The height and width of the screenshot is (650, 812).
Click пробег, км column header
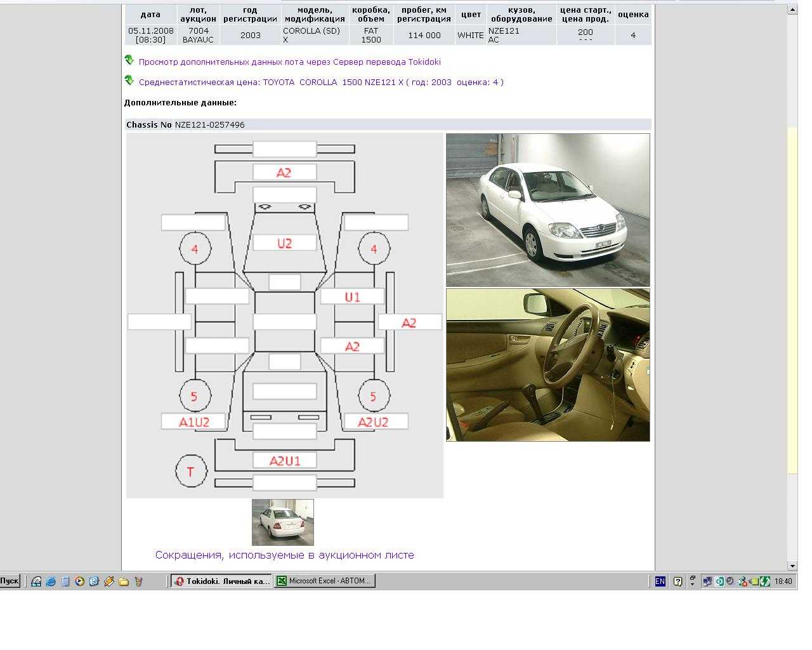pyautogui.click(x=424, y=15)
